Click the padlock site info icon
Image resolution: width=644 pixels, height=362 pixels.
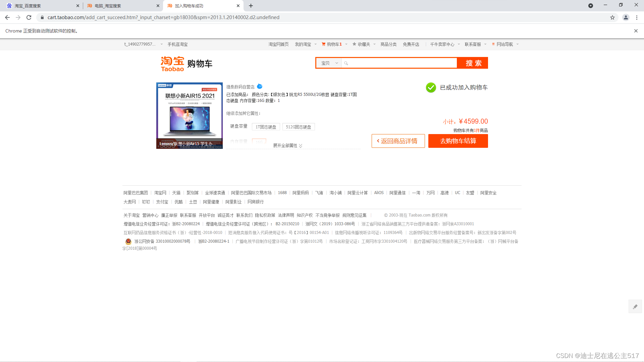pyautogui.click(x=42, y=17)
